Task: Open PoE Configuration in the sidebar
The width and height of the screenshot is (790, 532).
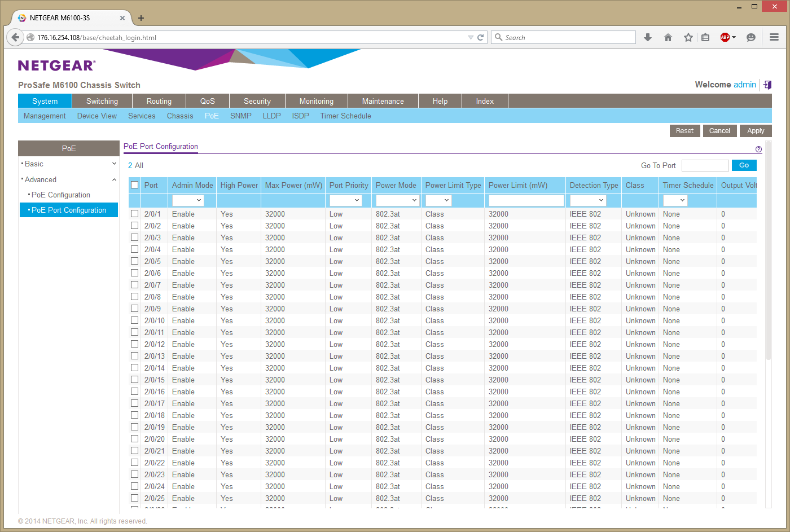Action: point(61,195)
